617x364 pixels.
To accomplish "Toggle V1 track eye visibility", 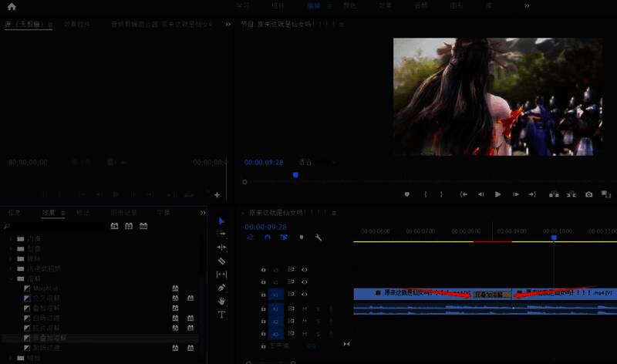I will pos(305,294).
